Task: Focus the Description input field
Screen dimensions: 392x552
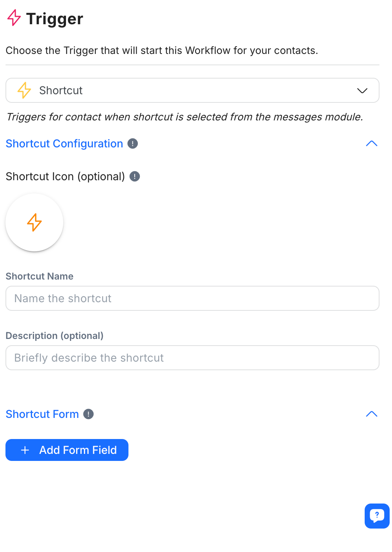Action: [x=192, y=358]
